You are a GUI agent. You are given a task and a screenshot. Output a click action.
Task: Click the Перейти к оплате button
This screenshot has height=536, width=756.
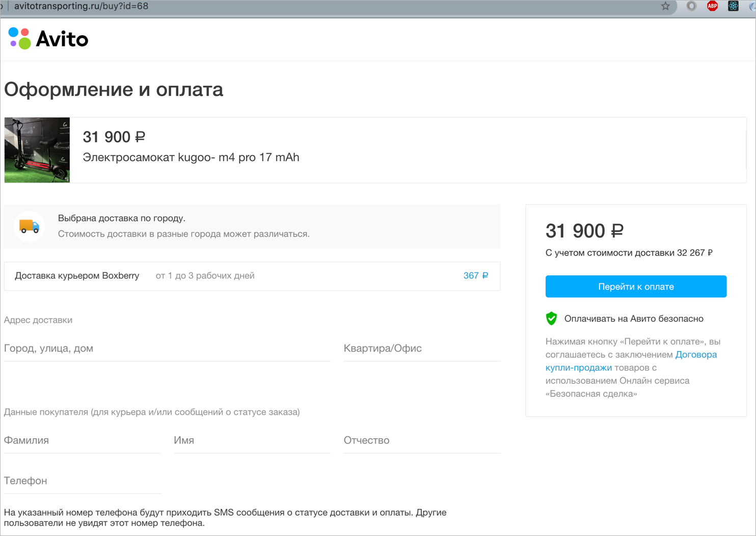636,286
